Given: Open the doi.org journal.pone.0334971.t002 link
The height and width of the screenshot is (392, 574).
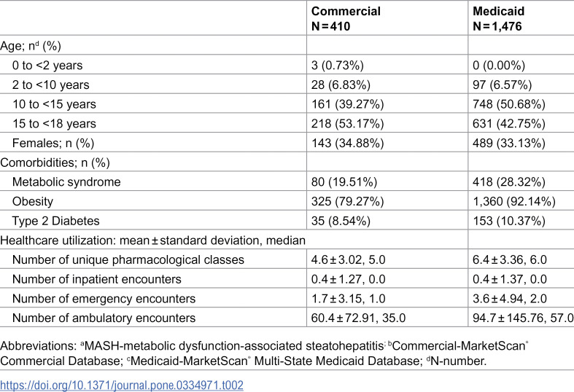Looking at the screenshot, I should point(122,385).
